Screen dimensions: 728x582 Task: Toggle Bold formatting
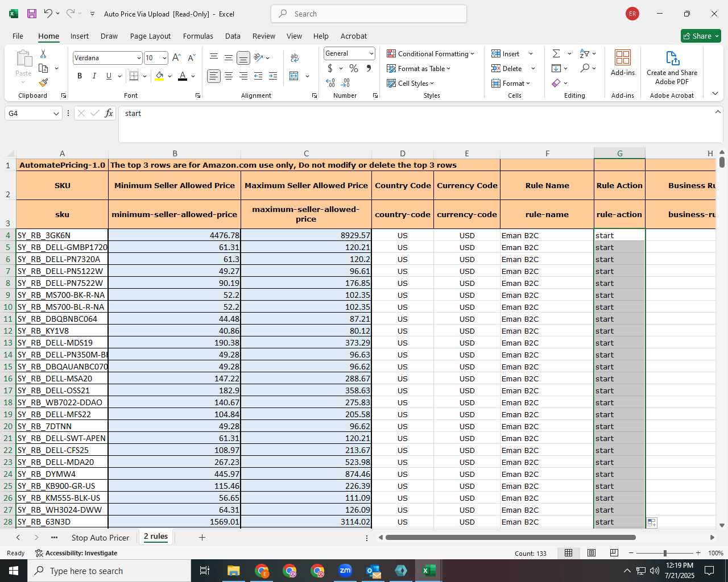pos(80,76)
